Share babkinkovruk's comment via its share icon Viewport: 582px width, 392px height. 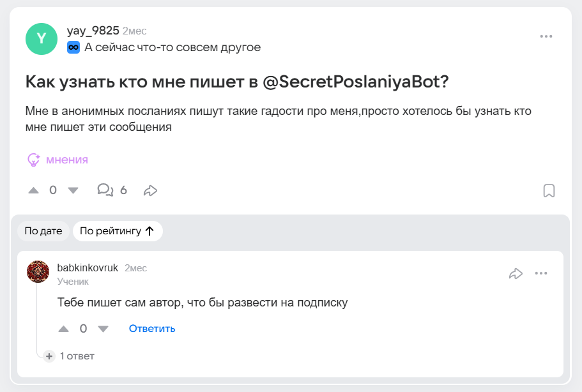516,273
